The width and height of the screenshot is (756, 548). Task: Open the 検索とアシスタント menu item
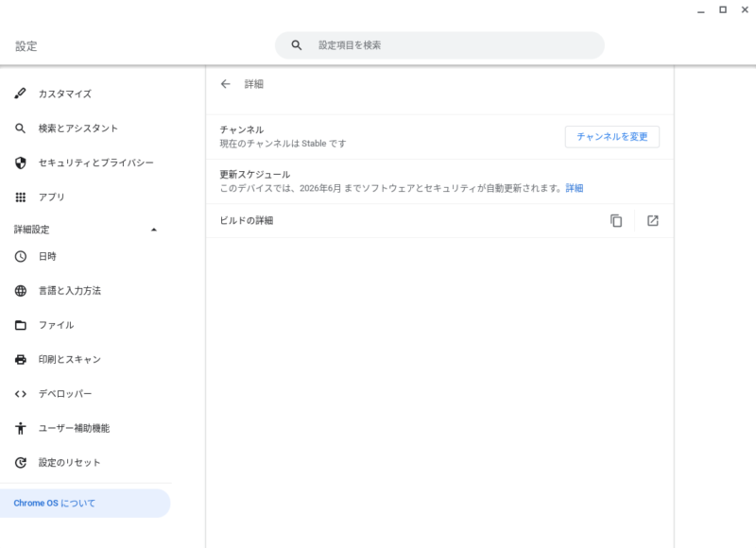tap(86, 128)
